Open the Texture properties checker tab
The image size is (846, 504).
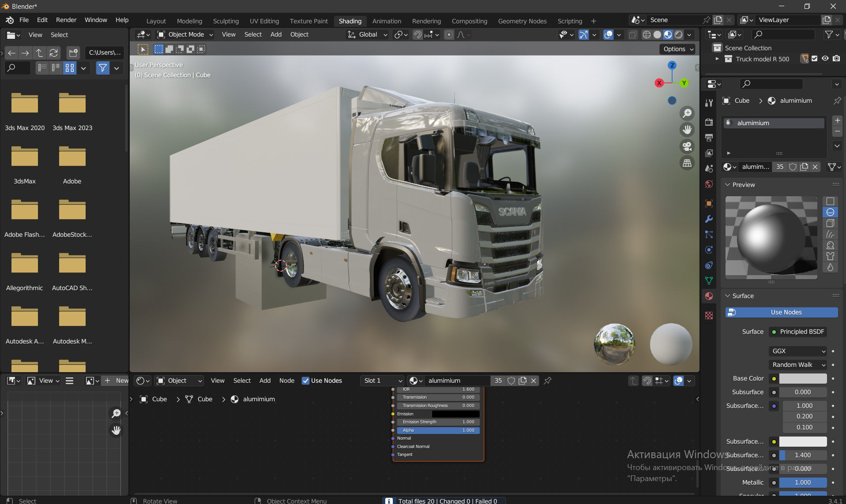(x=709, y=315)
